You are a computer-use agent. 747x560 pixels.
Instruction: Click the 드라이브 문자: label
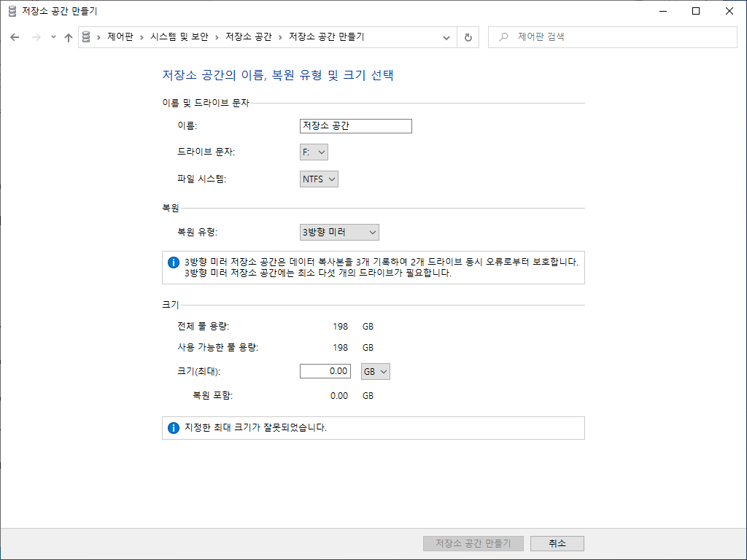click(x=206, y=152)
